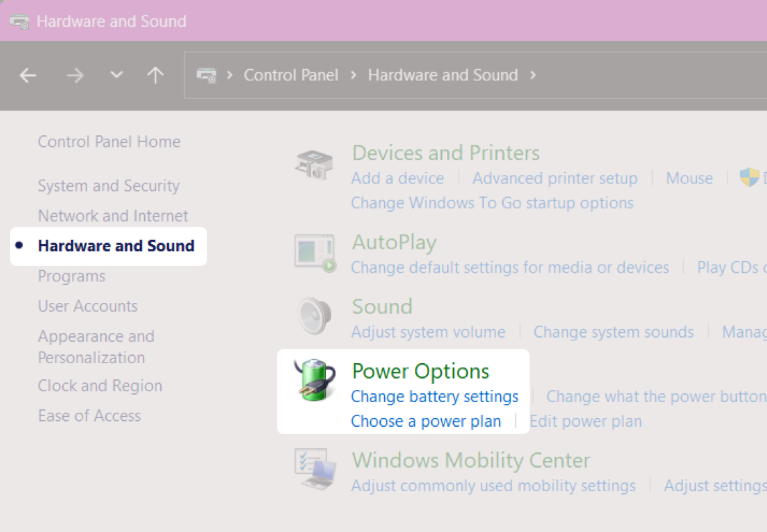The width and height of the screenshot is (767, 532).
Task: Click the back navigation arrow
Action: coord(27,75)
